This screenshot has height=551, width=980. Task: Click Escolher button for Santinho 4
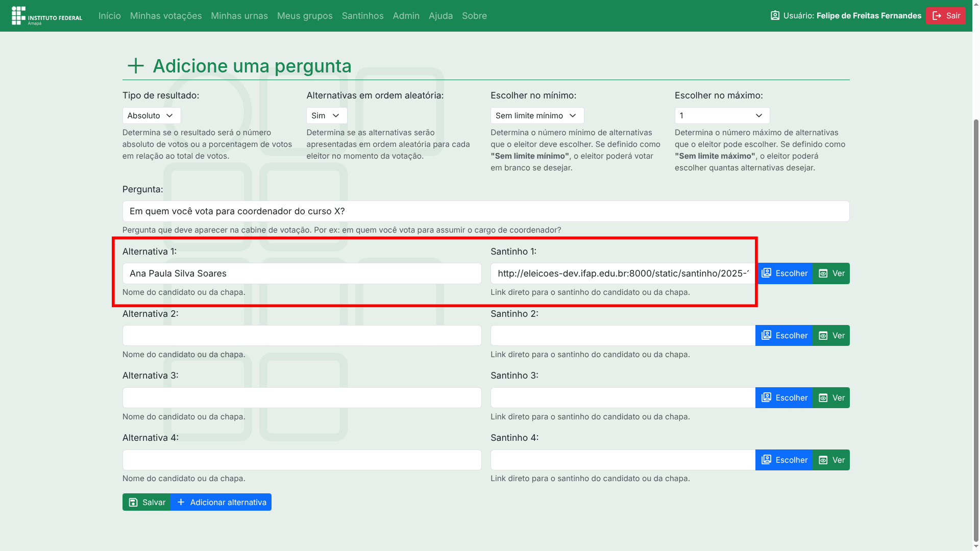pos(784,460)
